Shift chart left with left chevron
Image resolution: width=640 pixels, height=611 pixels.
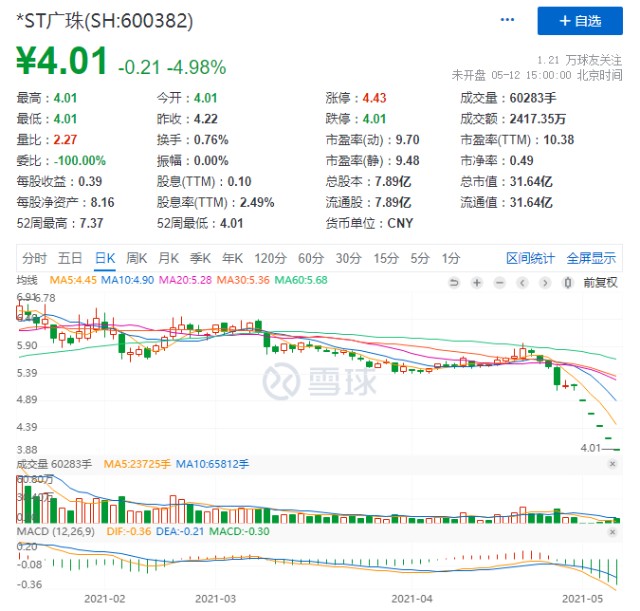click(522, 282)
